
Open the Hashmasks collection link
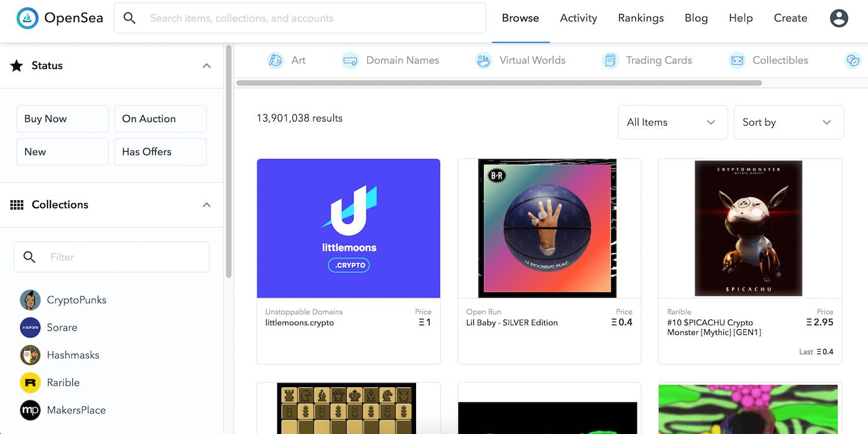click(73, 355)
